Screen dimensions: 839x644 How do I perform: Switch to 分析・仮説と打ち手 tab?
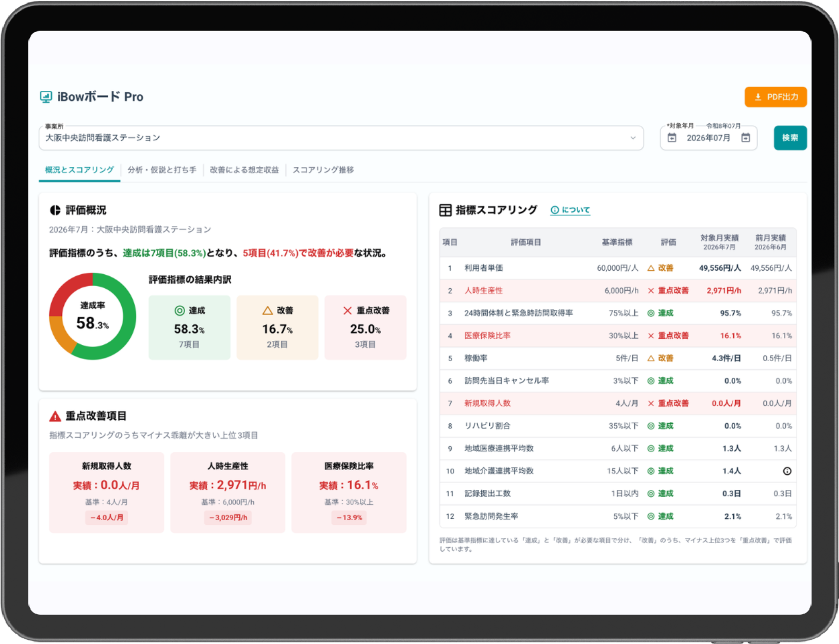pyautogui.click(x=162, y=170)
